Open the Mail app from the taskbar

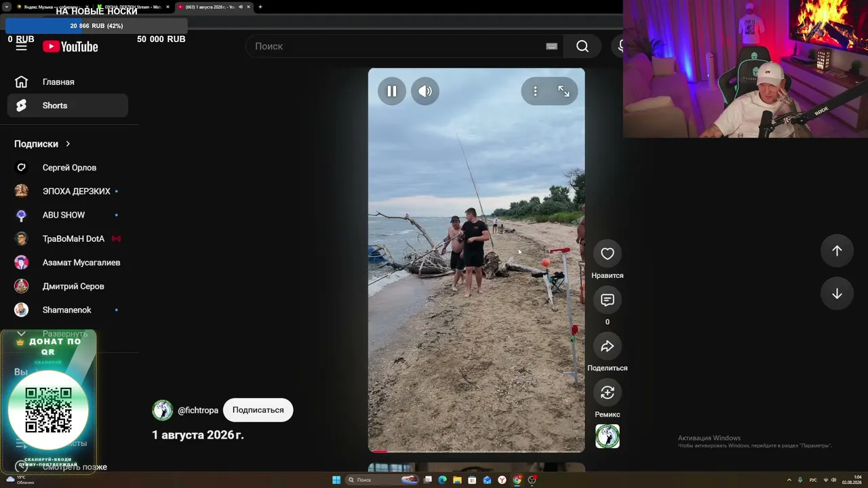[487, 480]
